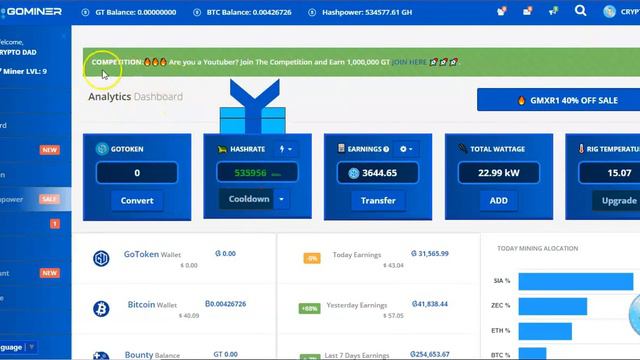Click the GT Balance coin icon
The width and height of the screenshot is (640, 360).
[85, 12]
